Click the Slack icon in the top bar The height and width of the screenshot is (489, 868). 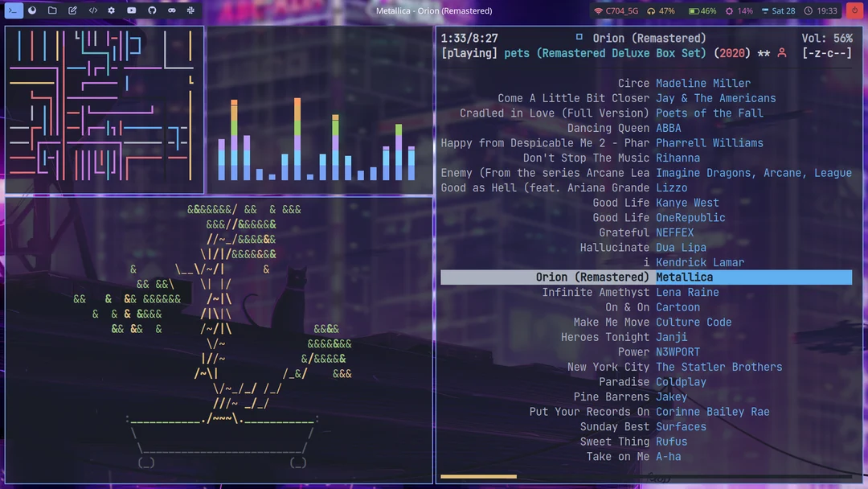point(191,10)
